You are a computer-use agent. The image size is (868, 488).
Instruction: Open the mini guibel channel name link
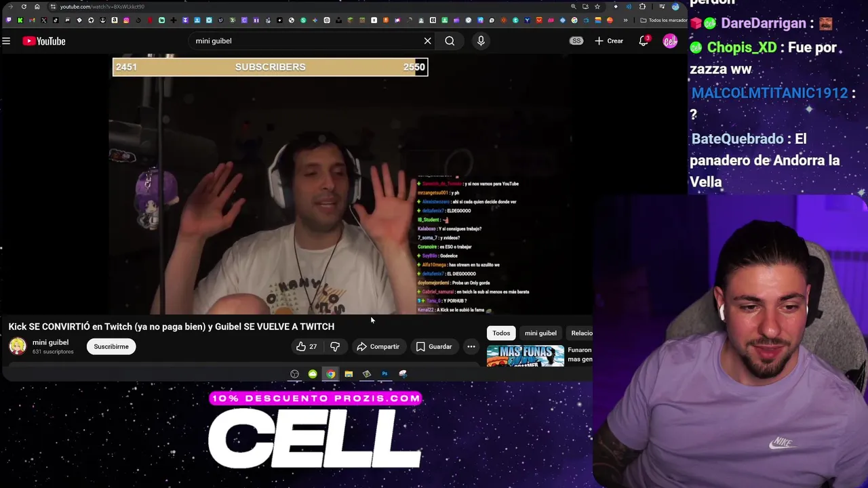click(50, 342)
